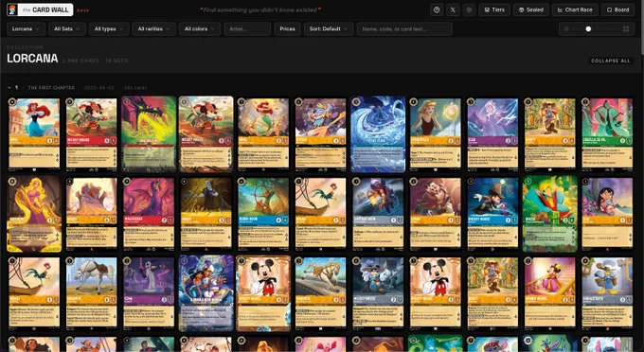Open the Cruella De Vil card

(x=607, y=133)
